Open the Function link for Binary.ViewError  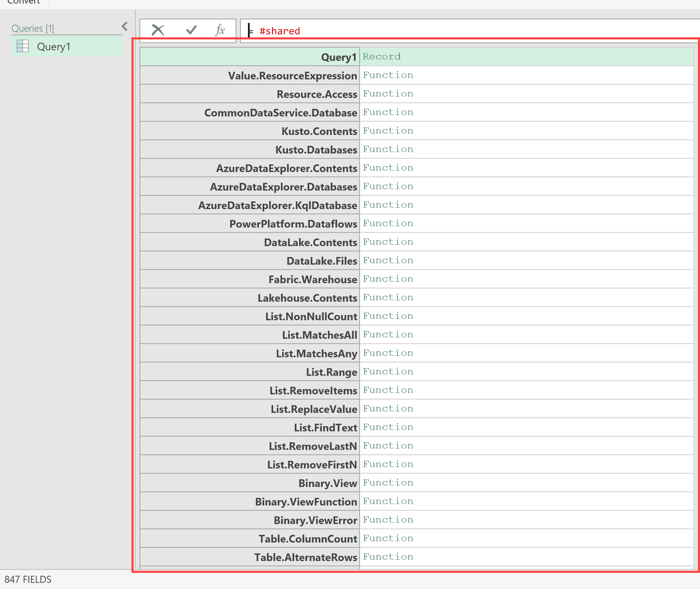(x=388, y=520)
